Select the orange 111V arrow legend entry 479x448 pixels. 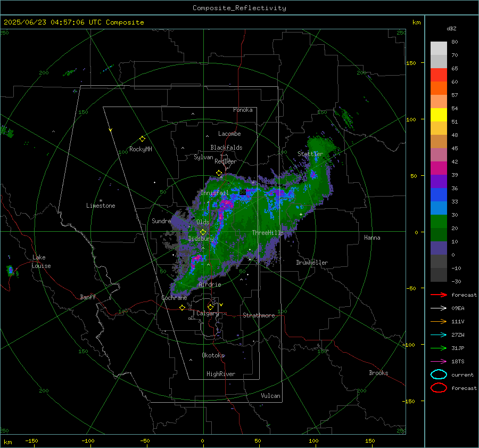pyautogui.click(x=439, y=321)
